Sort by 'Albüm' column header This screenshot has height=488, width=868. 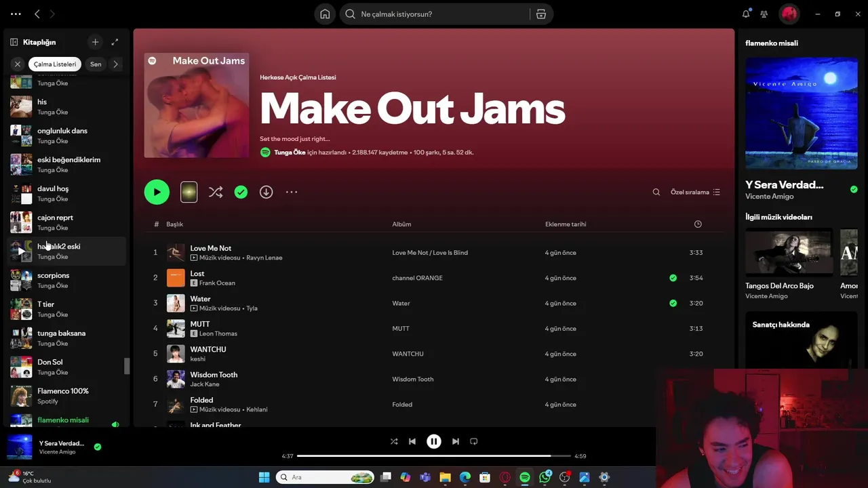[x=401, y=224]
